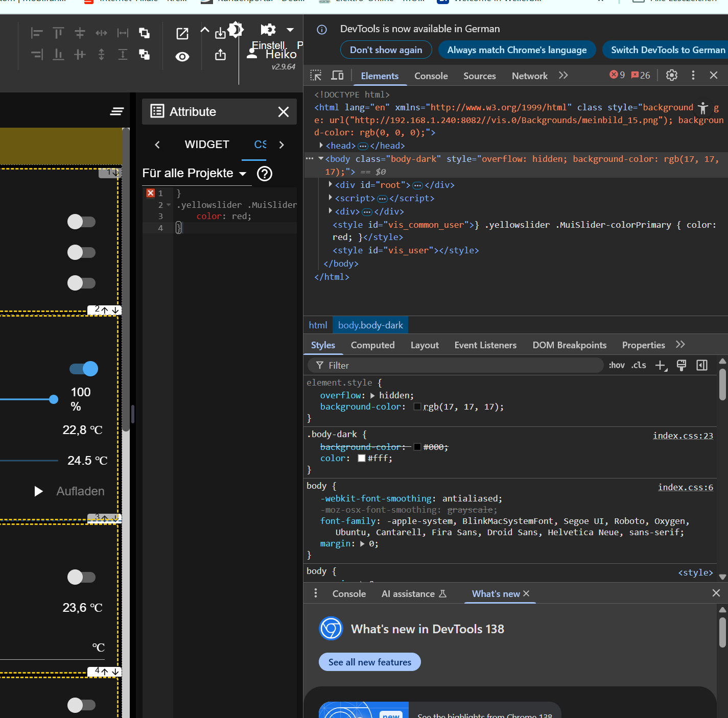
Task: Toggle the :hov element state button
Action: [x=617, y=365]
